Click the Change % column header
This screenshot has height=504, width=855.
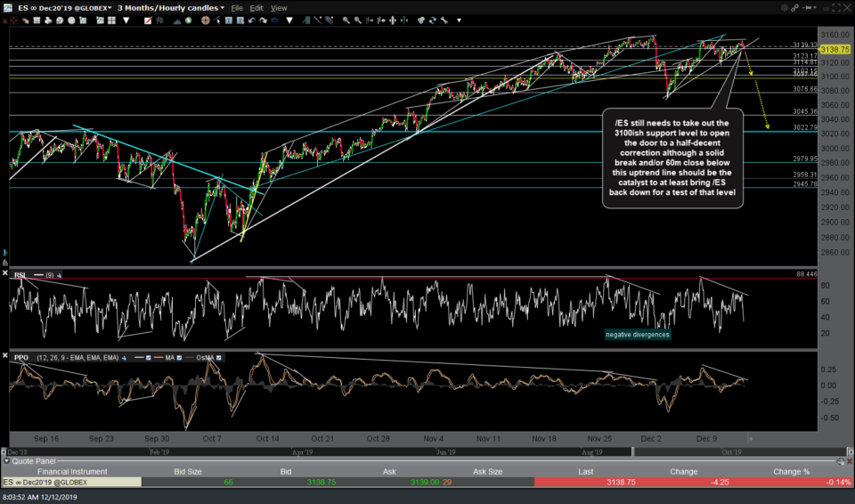click(x=791, y=472)
